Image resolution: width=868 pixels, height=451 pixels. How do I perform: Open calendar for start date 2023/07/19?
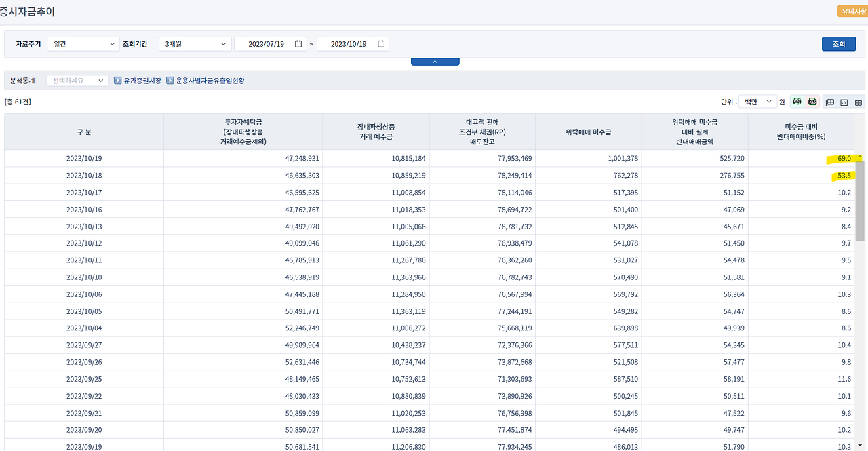[x=298, y=44]
